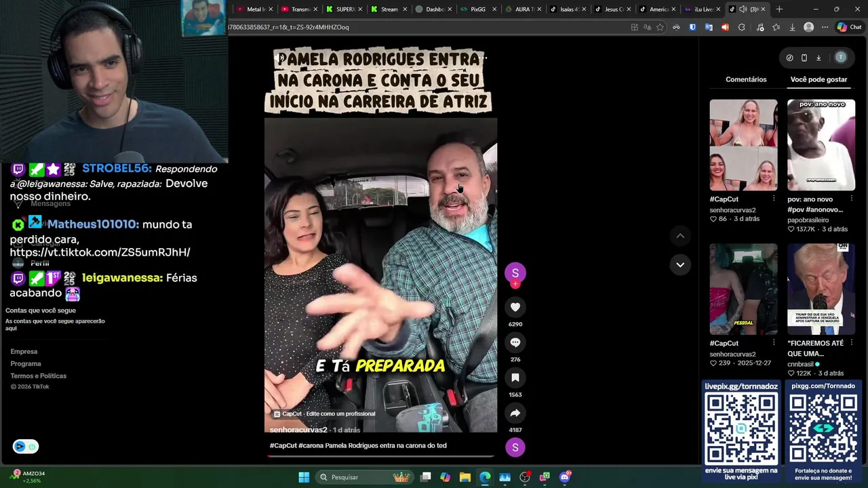Open more options on second #CapCut recommendation
868x488 pixels.
coord(774,343)
